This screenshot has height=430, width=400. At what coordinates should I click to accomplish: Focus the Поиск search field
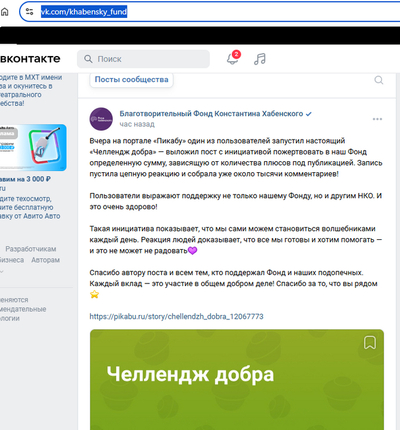143,59
